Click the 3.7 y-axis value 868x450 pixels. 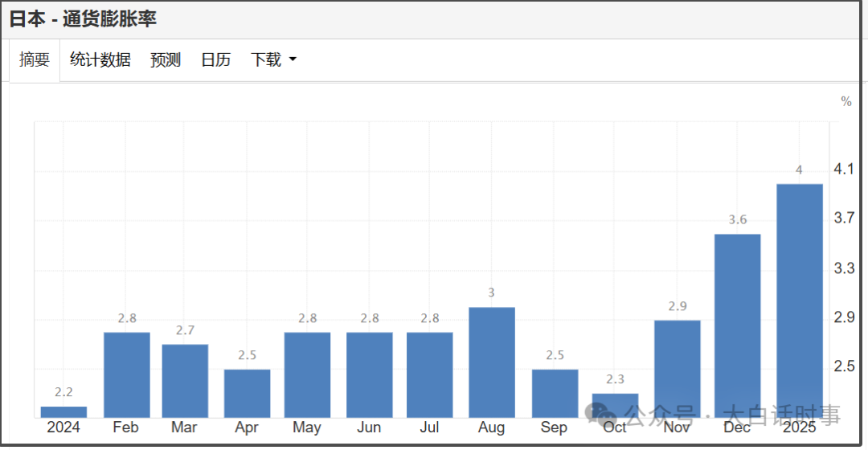click(844, 218)
